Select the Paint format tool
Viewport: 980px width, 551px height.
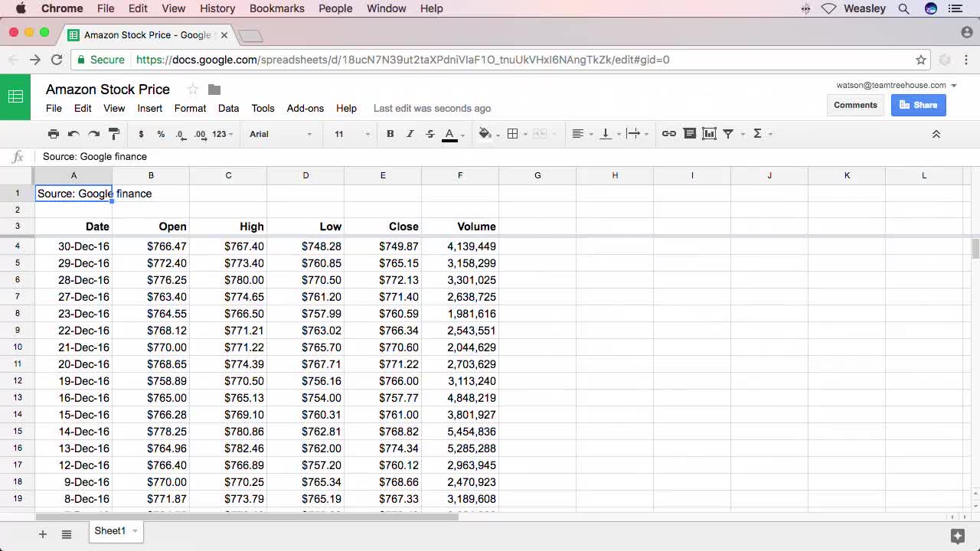(113, 134)
